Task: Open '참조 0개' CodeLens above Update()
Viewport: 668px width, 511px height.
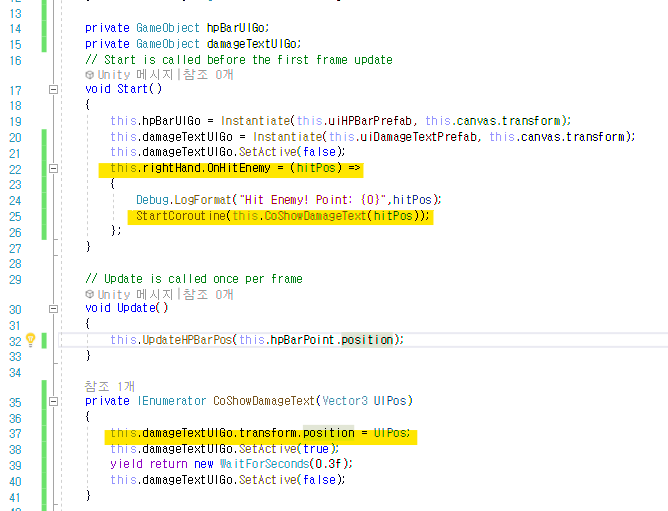Action: point(208,294)
